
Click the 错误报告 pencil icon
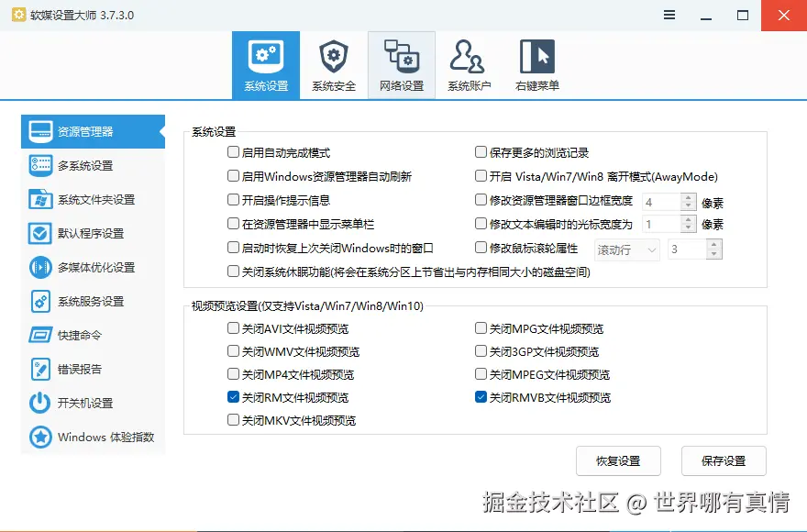click(x=40, y=370)
